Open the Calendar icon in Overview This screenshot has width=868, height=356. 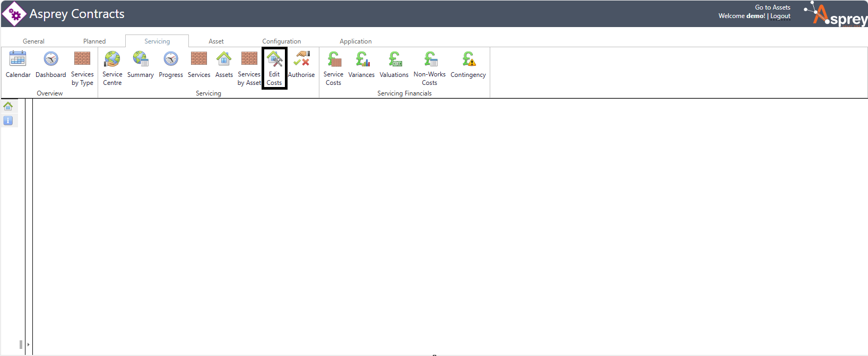coord(18,59)
